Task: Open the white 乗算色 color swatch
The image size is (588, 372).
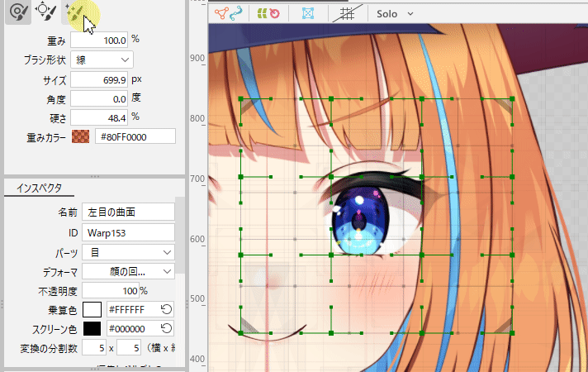Action: (92, 310)
